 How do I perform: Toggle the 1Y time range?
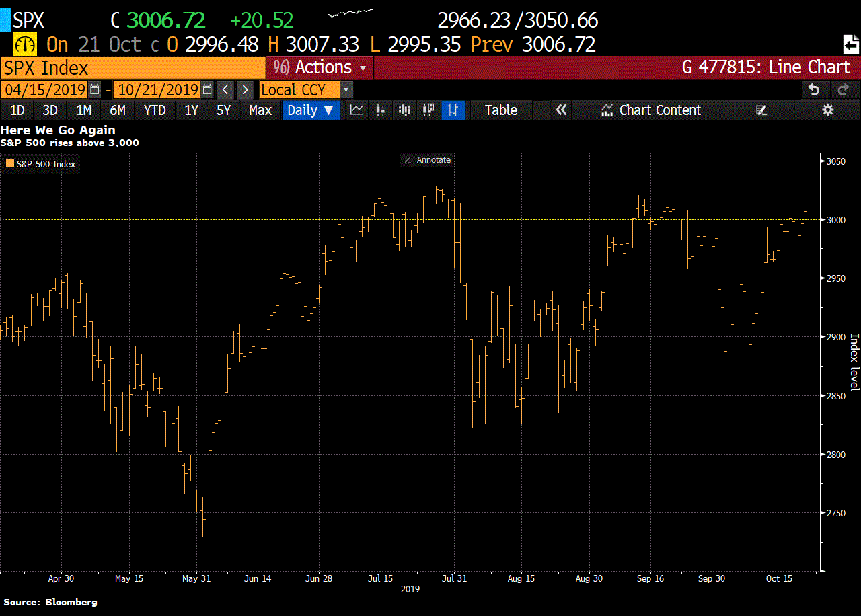[191, 110]
